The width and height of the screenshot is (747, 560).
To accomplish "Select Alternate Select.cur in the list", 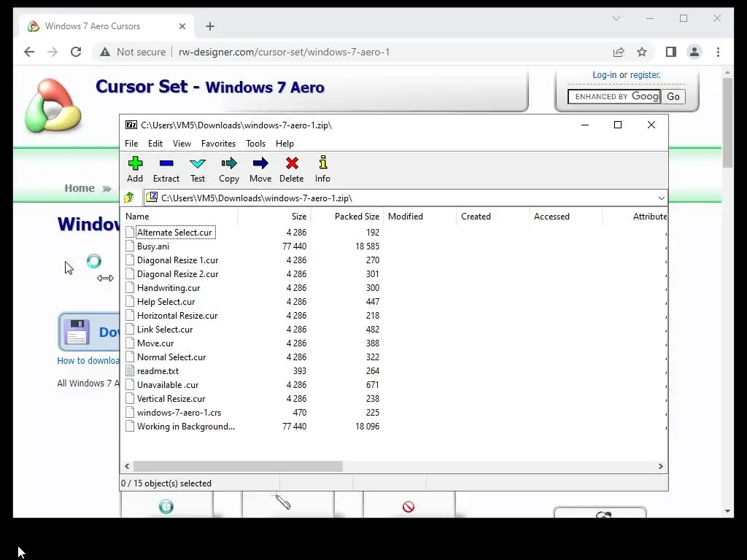I will click(174, 233).
